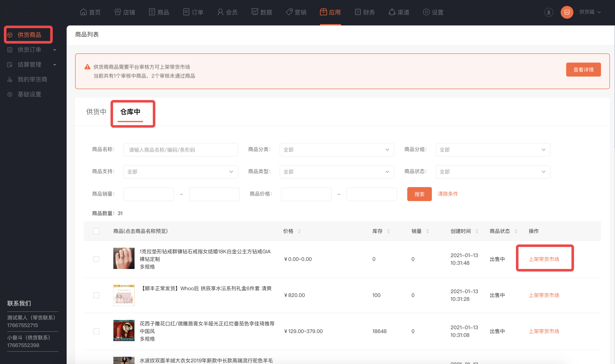Toggle the select-all checkbox in table header
This screenshot has height=364, width=615.
pos(96,231)
